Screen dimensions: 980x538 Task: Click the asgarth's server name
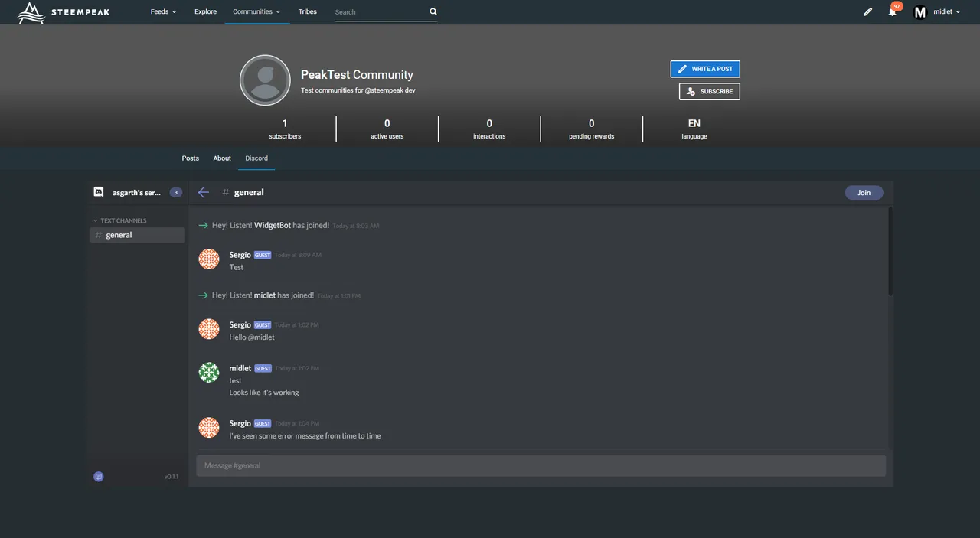click(137, 193)
